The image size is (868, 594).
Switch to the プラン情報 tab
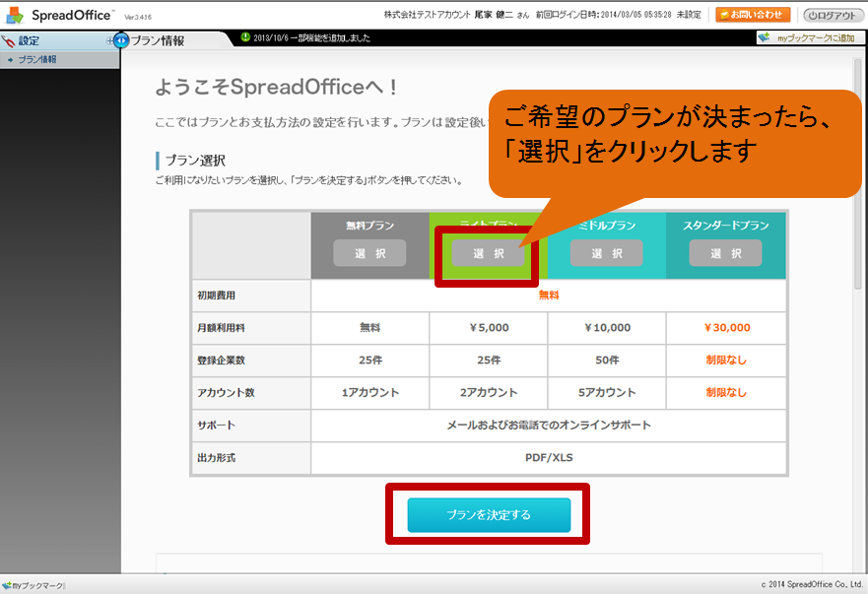[158, 40]
